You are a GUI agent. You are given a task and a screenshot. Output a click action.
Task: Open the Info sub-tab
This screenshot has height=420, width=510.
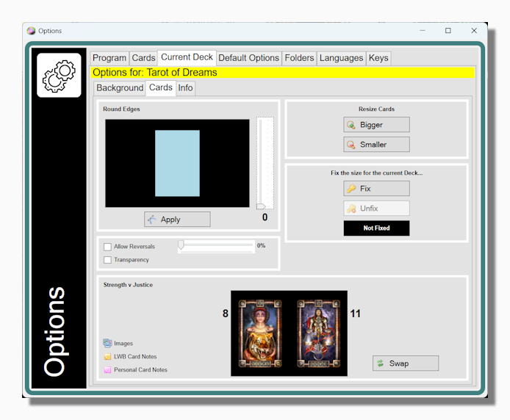(x=185, y=88)
